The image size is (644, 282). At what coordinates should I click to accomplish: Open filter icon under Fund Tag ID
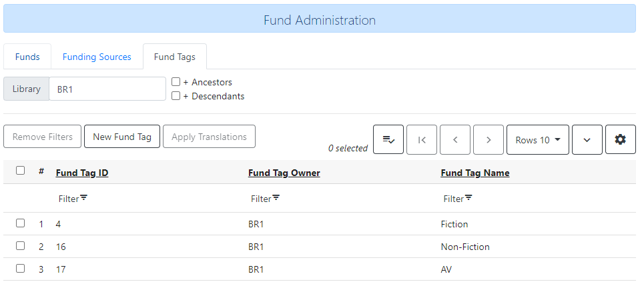[x=83, y=199]
